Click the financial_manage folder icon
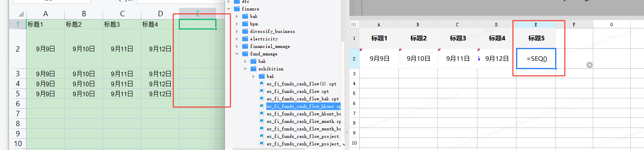The image size is (644, 150). pos(245,46)
